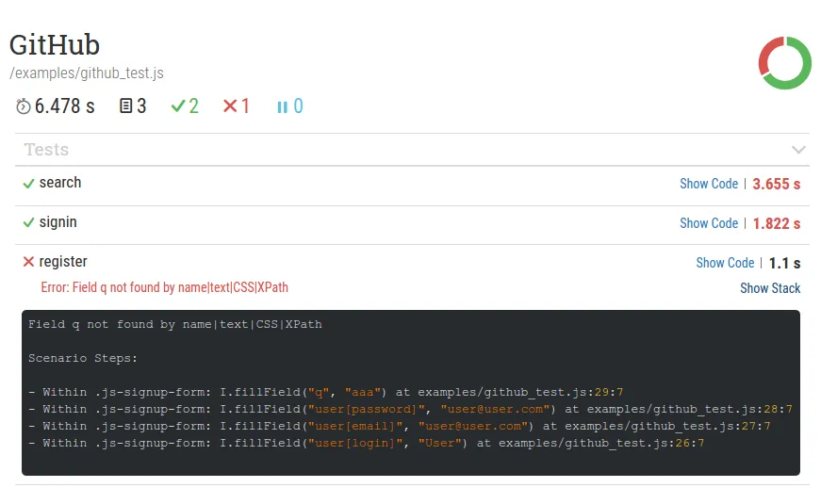Click the red error message text

coord(164,287)
